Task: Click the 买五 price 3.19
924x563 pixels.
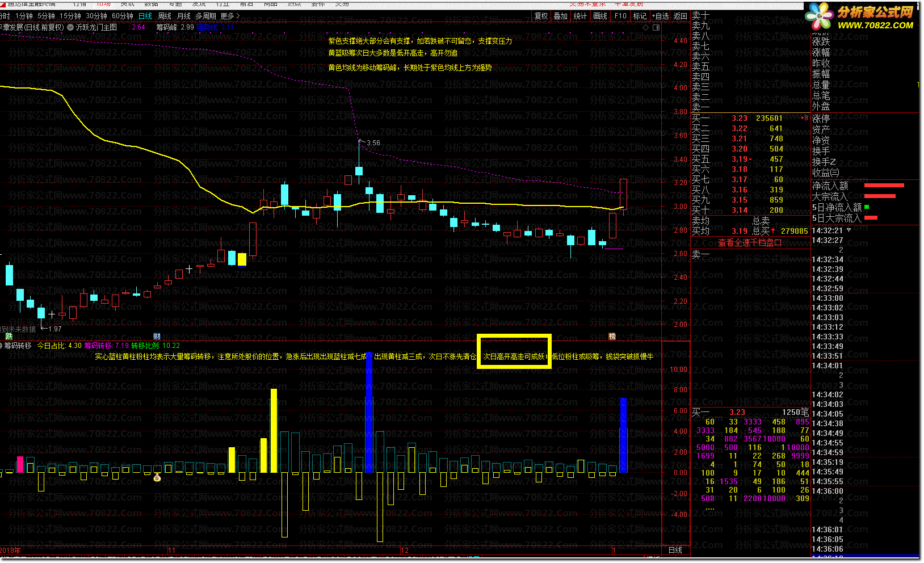Action: (740, 159)
